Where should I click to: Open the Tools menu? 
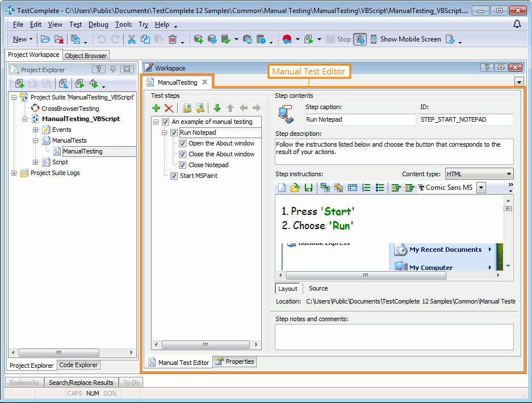tap(123, 24)
